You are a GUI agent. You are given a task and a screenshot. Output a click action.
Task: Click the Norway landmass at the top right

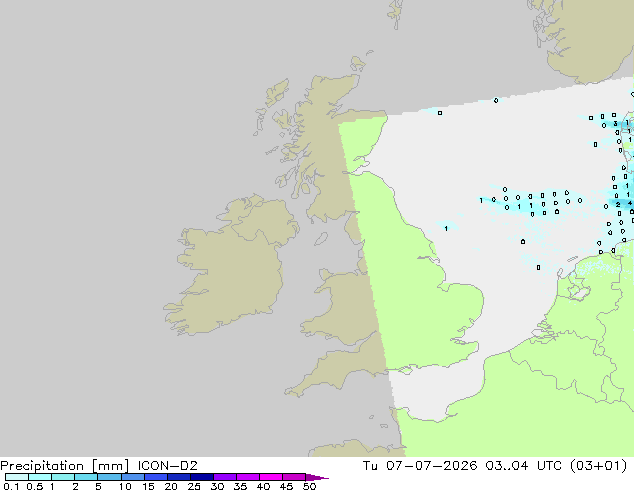pyautogui.click(x=588, y=38)
